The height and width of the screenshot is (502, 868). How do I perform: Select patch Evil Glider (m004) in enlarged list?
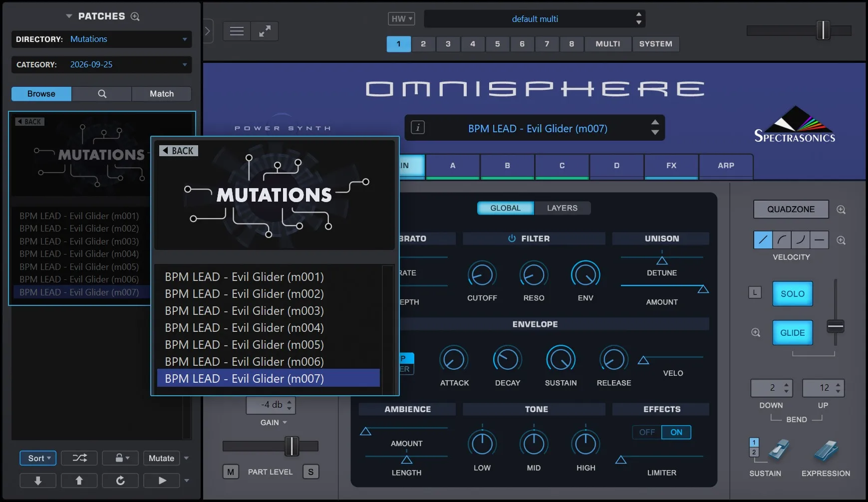[269, 328]
